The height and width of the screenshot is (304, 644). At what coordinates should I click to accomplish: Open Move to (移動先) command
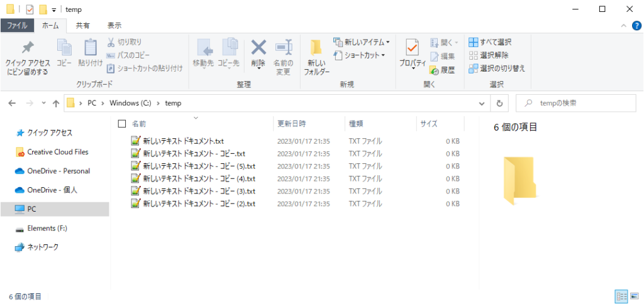[x=203, y=54]
